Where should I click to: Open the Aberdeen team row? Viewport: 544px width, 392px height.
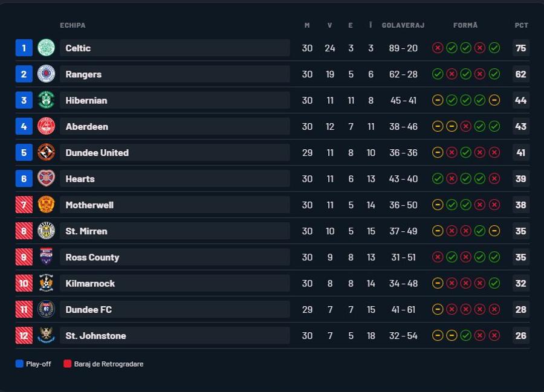pyautogui.click(x=175, y=126)
